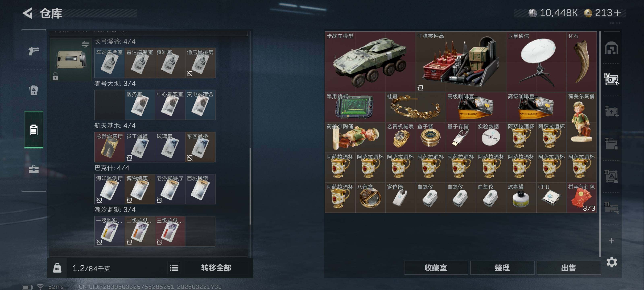
Task: Click the 整理 sort button
Action: click(x=502, y=268)
